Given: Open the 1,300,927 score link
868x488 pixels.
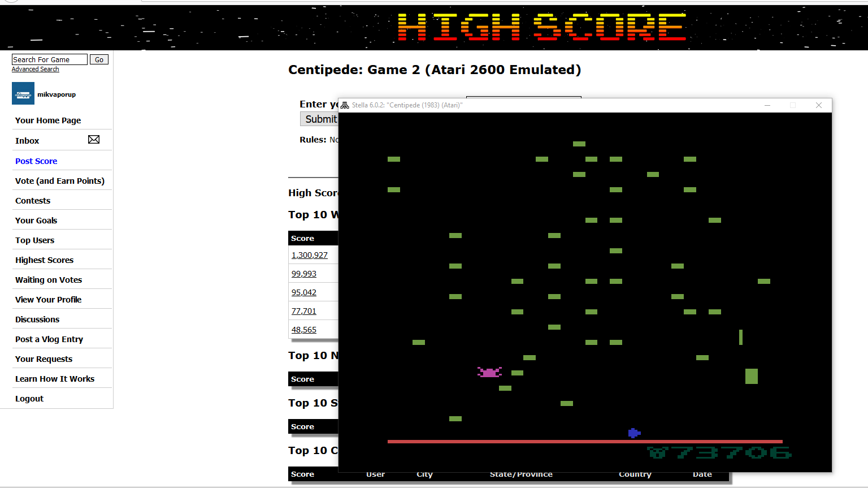Looking at the screenshot, I should 310,255.
